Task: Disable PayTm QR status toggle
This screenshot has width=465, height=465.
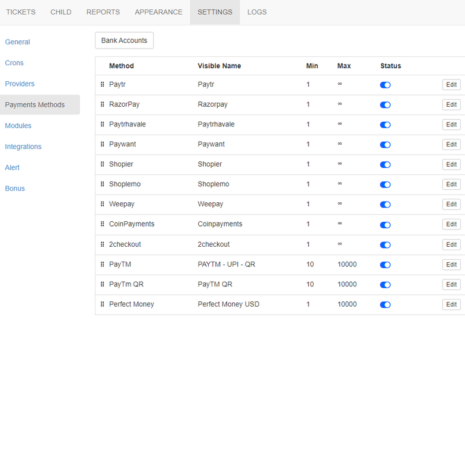Action: tap(385, 285)
